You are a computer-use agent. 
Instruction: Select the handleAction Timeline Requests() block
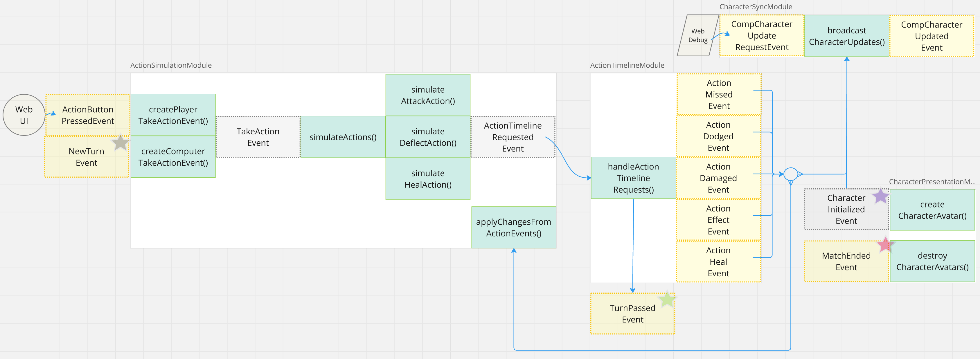633,178
